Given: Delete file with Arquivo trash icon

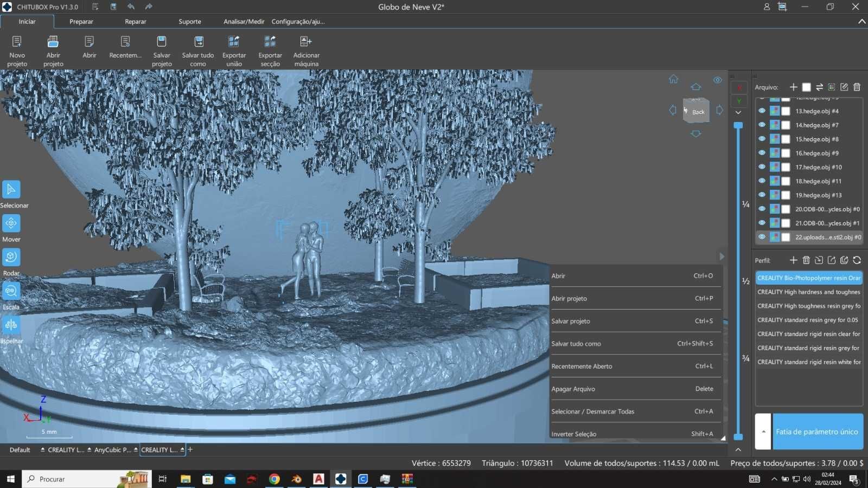Looking at the screenshot, I should (x=857, y=87).
